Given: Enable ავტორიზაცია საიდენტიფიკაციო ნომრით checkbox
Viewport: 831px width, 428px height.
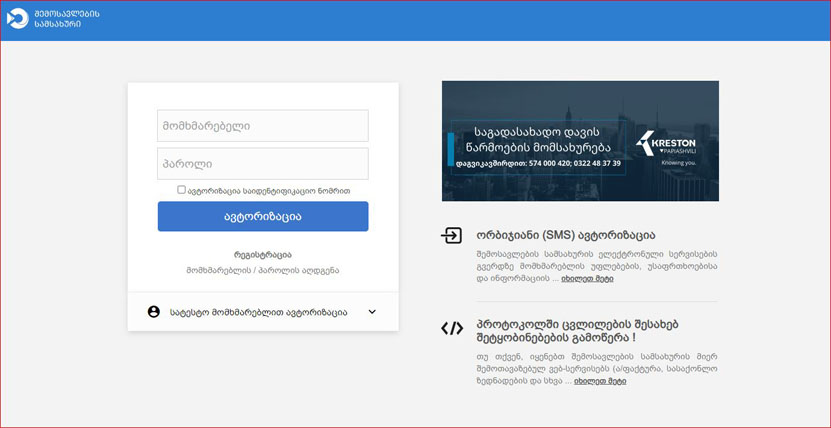Looking at the screenshot, I should (x=182, y=189).
